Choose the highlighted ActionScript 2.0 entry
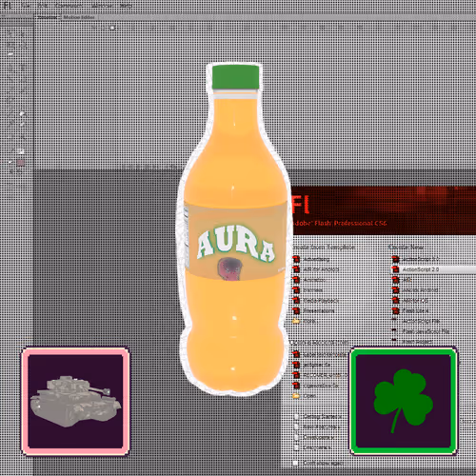 tap(433, 269)
